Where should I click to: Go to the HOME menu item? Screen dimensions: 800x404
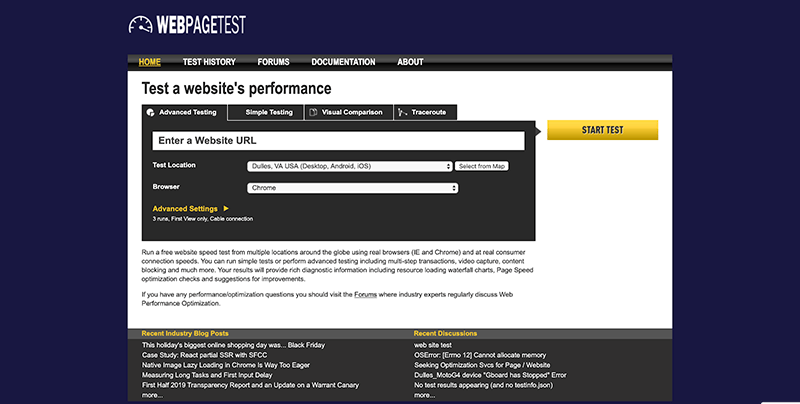coord(149,62)
